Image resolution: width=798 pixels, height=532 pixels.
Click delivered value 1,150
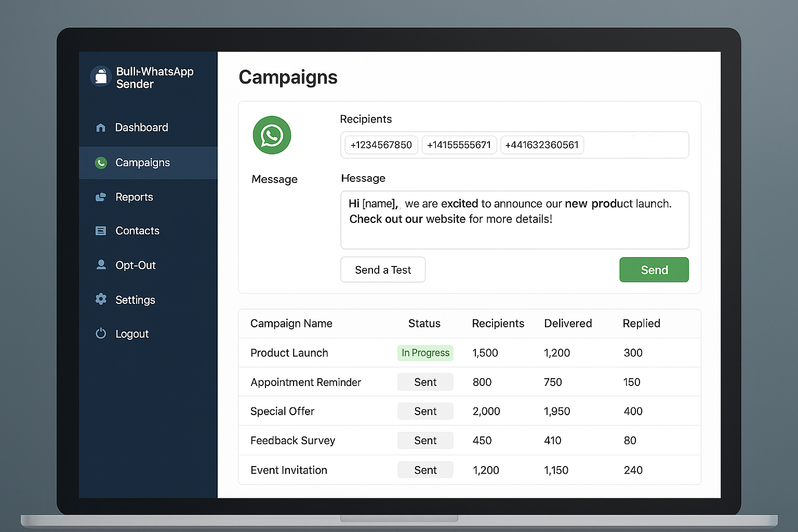coord(556,470)
